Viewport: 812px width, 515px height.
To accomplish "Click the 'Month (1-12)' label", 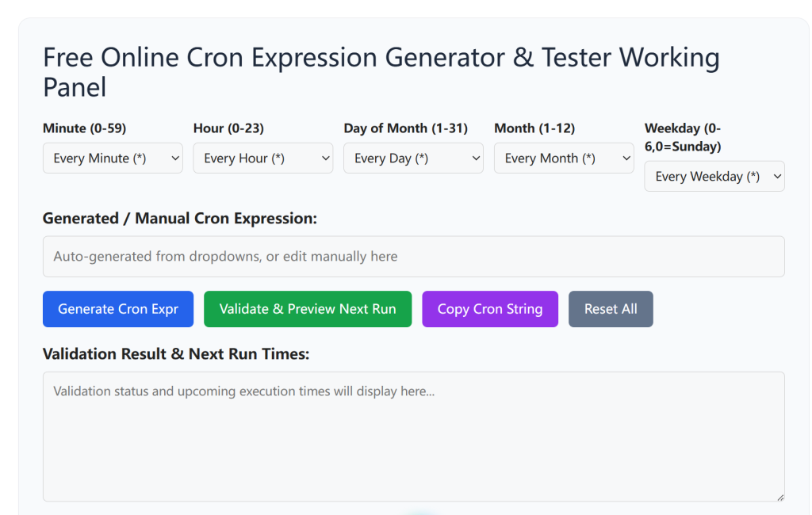I will pos(534,128).
